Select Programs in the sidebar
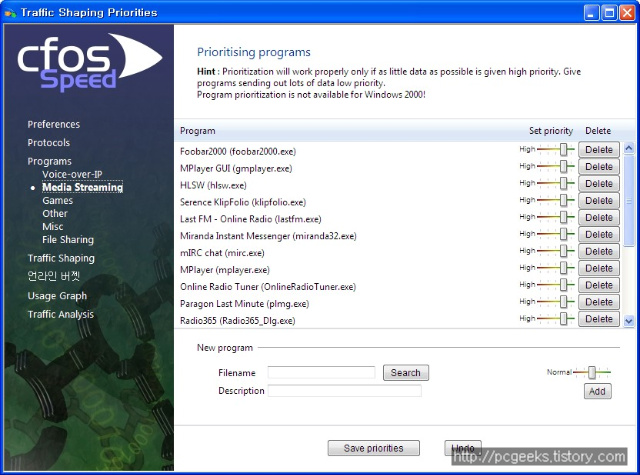 [49, 161]
